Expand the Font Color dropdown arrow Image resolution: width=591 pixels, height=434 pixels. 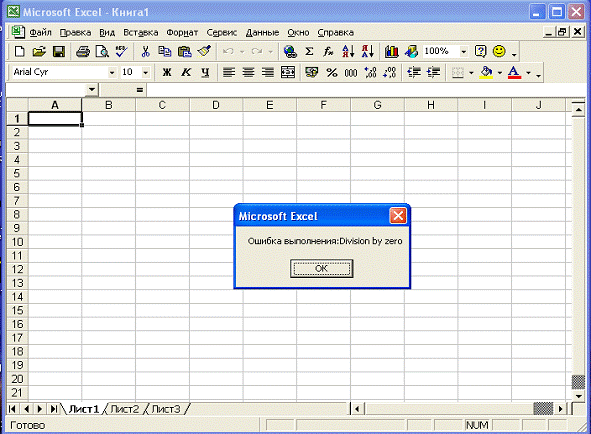point(528,72)
